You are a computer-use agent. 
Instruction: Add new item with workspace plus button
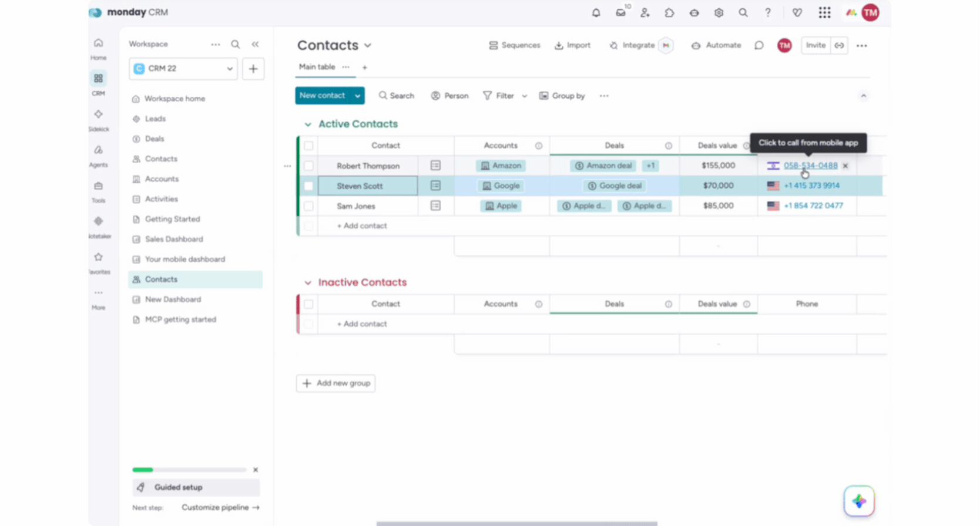[253, 69]
